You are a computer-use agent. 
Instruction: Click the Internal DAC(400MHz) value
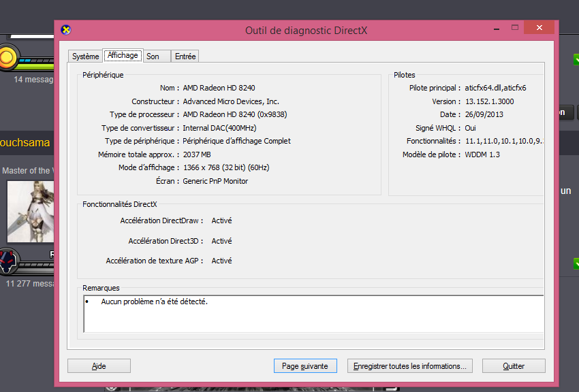click(x=220, y=128)
